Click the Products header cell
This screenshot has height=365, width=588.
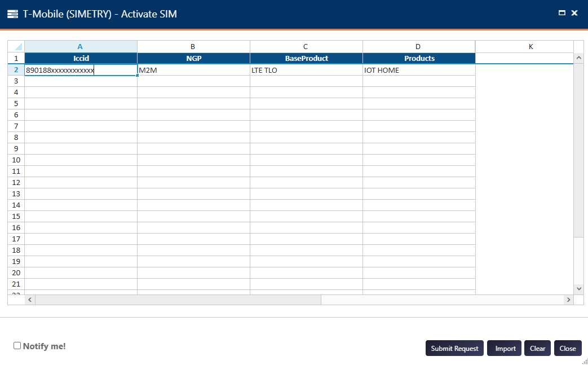click(x=419, y=58)
